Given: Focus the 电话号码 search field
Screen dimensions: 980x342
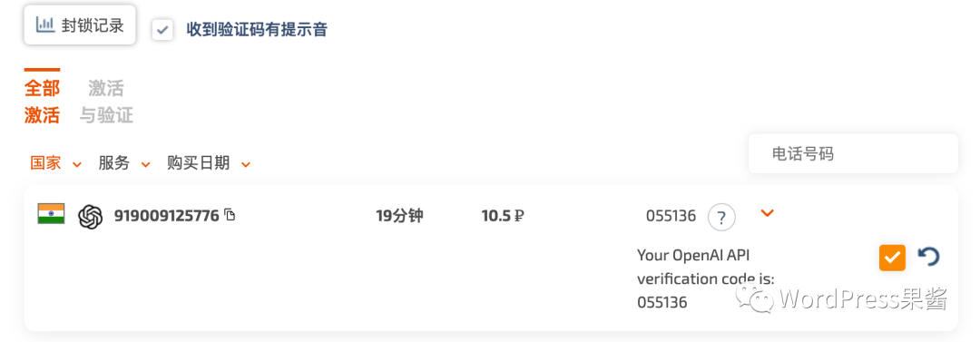Looking at the screenshot, I should pyautogui.click(x=853, y=154).
